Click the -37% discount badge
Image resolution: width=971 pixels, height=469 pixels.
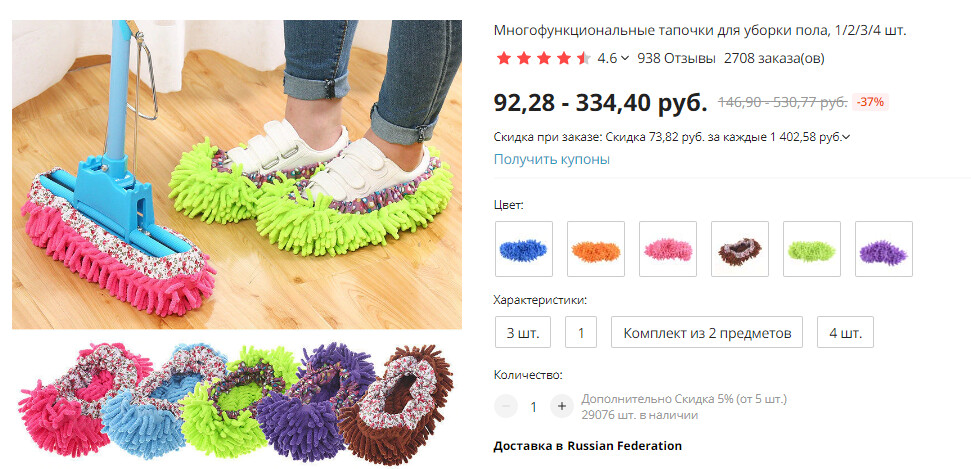point(871,102)
